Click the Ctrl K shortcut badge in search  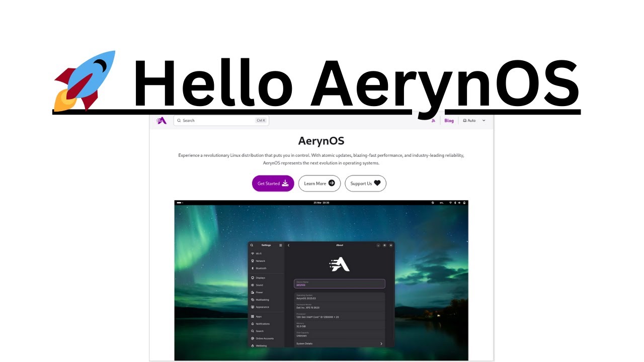coord(261,121)
